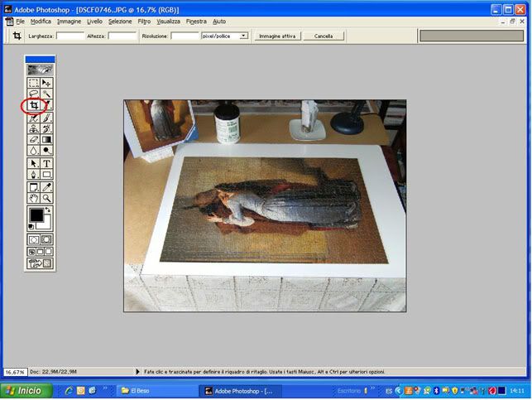
Task: Open the pixel/pollice units dropdown
Action: [243, 36]
